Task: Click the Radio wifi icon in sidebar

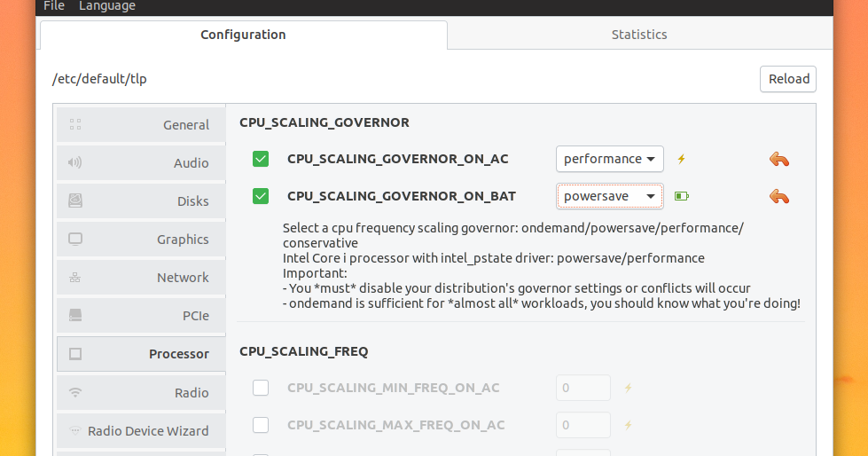Action: (x=75, y=392)
